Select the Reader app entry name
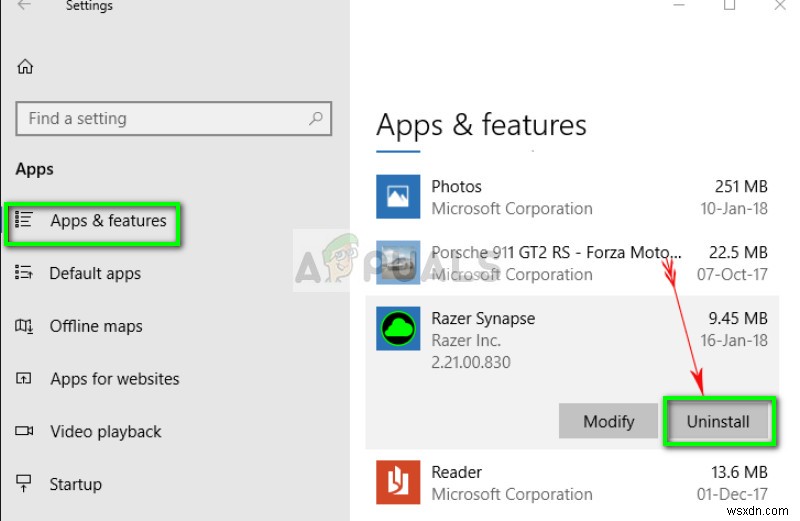800x521 pixels. [x=456, y=473]
